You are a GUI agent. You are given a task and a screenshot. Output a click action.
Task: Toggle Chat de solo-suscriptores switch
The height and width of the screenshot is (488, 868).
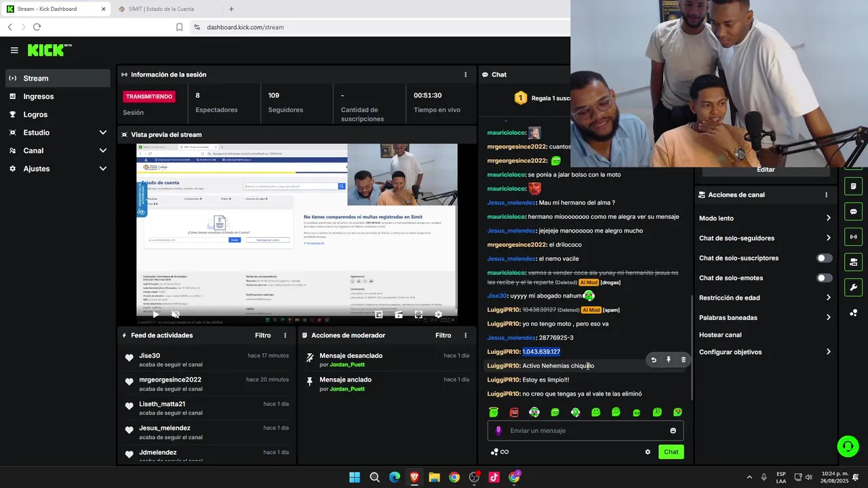[824, 258]
